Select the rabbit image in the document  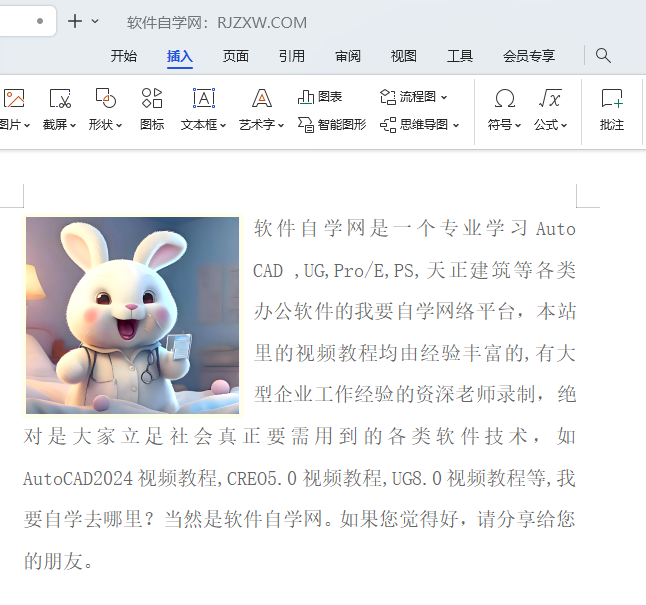click(132, 315)
